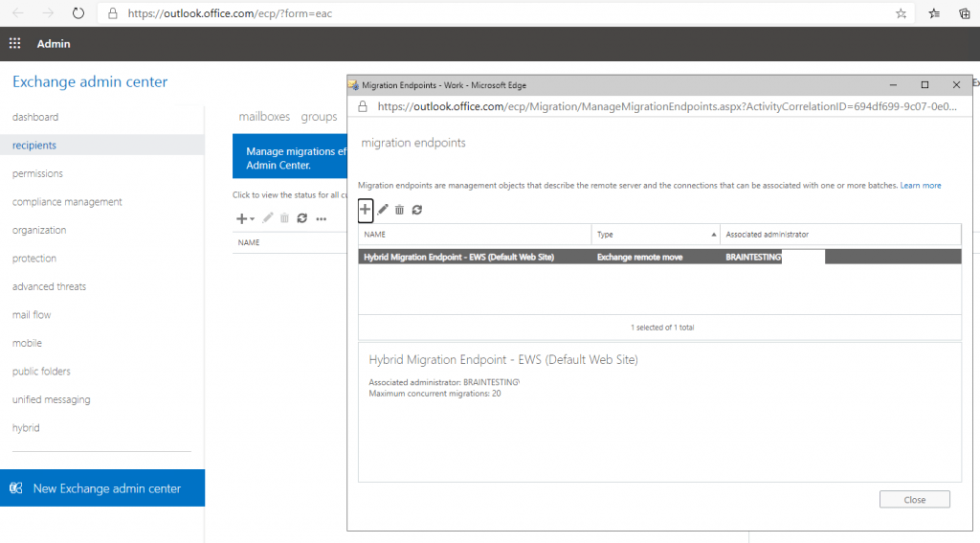Click 'Maximum concurrent migrations: 20' text
This screenshot has height=543, width=980.
(x=434, y=394)
